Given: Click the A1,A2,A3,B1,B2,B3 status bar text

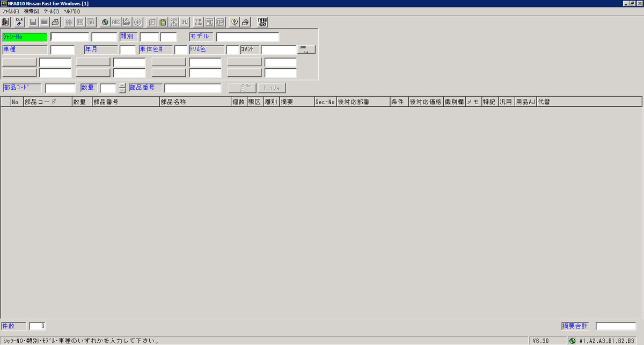Looking at the screenshot, I should coord(606,341).
